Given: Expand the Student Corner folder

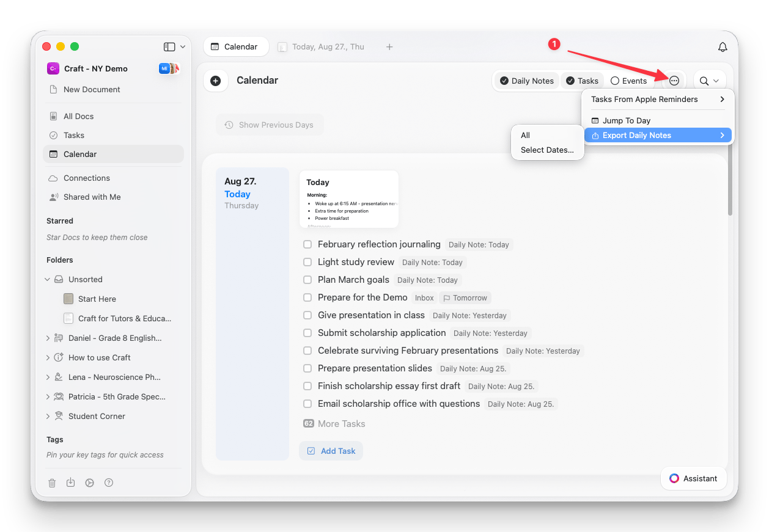Looking at the screenshot, I should pos(48,416).
